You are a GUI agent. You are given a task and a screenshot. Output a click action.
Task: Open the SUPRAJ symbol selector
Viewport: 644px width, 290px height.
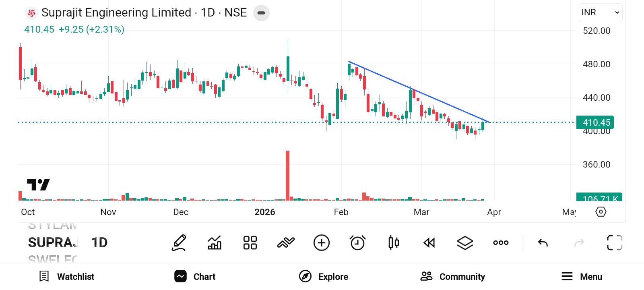pyautogui.click(x=53, y=243)
